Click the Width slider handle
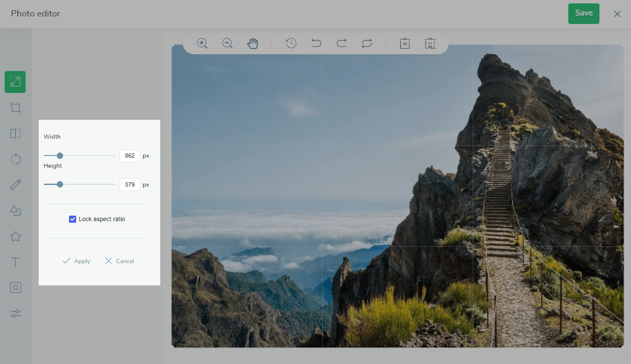The height and width of the screenshot is (364, 631). (x=60, y=156)
